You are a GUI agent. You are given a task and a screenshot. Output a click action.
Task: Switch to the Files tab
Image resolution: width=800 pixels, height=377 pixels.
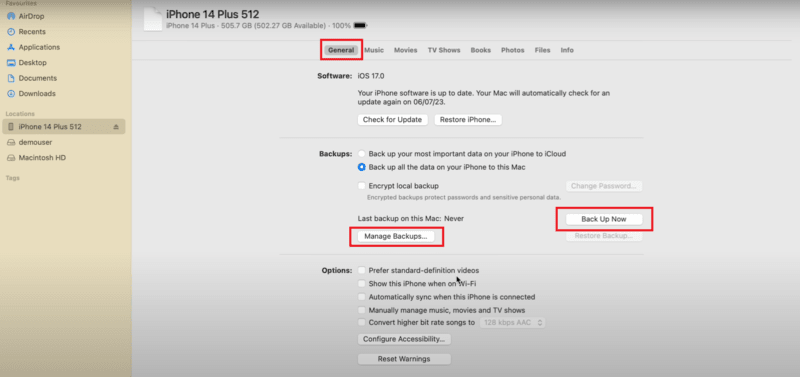[542, 50]
